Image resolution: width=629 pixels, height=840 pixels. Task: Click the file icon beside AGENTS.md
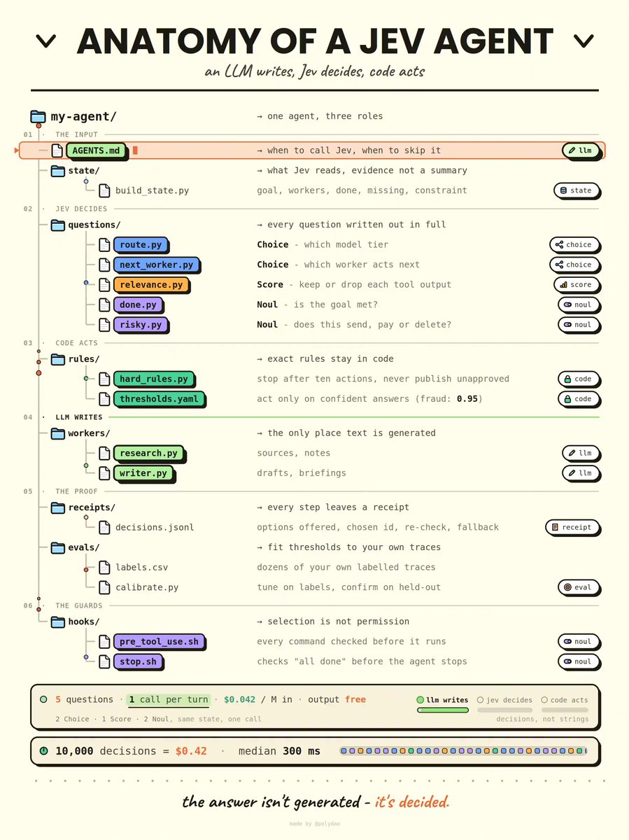tap(57, 150)
